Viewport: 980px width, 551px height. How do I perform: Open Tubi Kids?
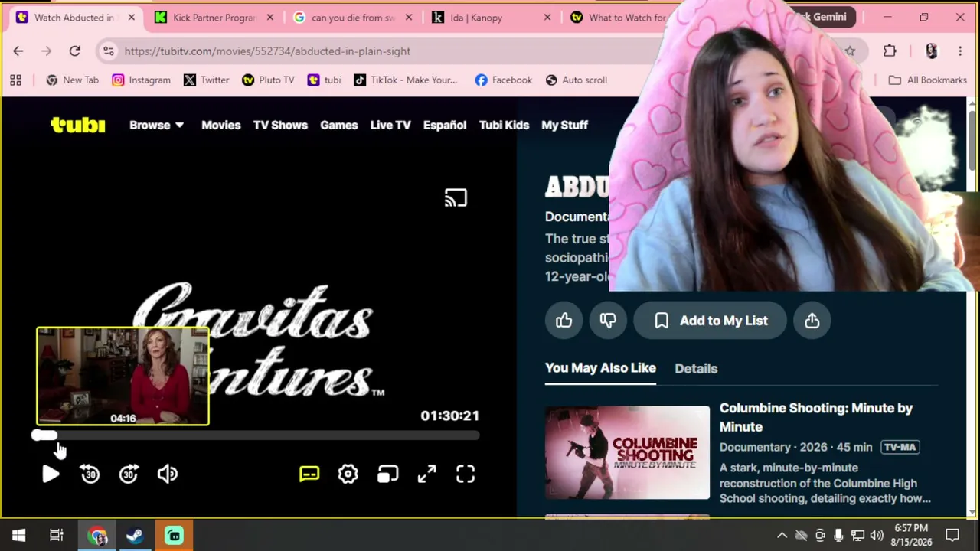point(504,125)
